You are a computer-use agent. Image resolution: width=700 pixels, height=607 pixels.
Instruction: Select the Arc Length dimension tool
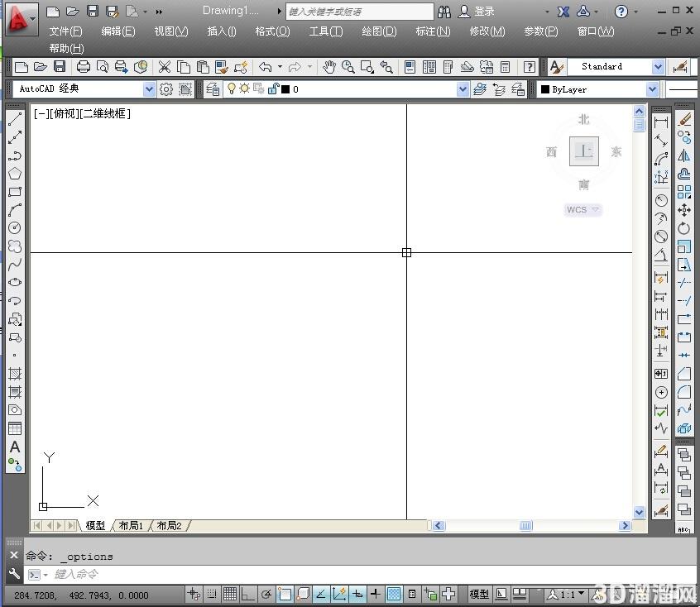tap(661, 159)
